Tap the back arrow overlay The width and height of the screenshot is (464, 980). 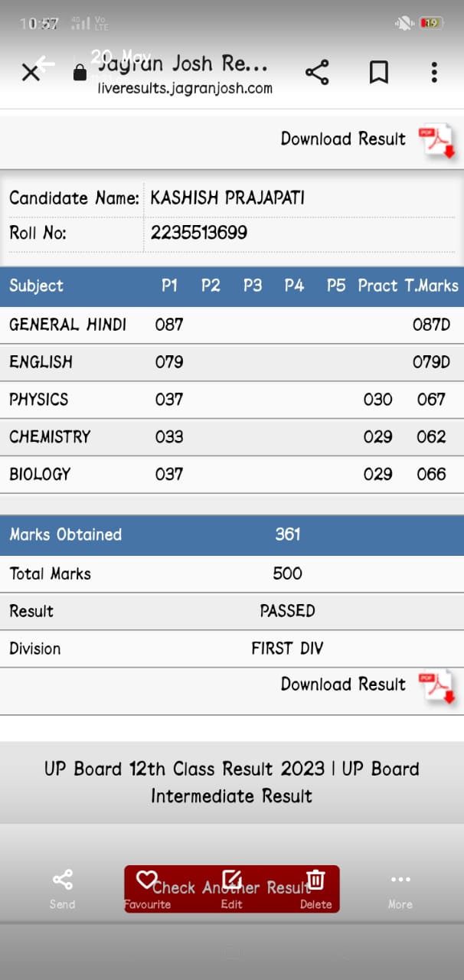[x=45, y=64]
